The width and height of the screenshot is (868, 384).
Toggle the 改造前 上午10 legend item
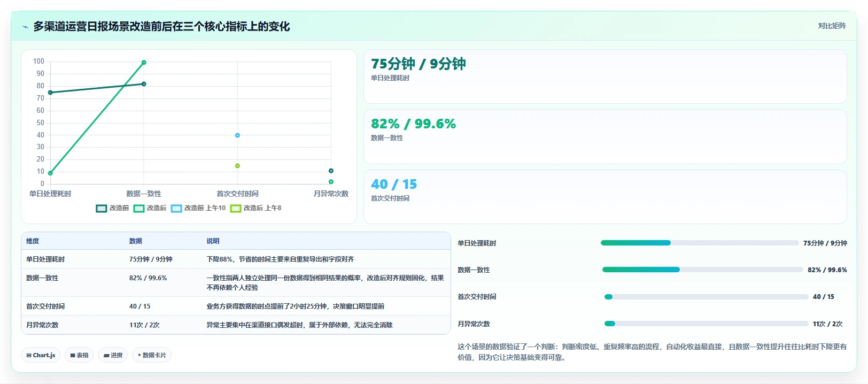coord(198,208)
